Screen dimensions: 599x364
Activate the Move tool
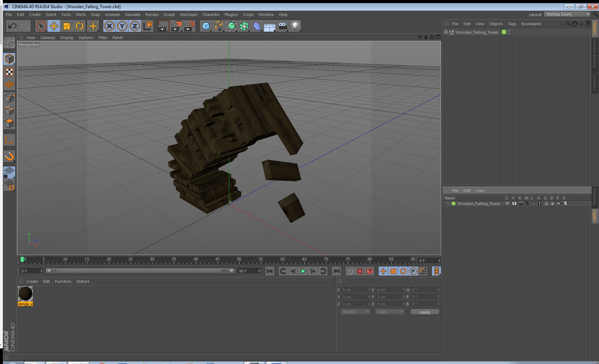point(54,26)
